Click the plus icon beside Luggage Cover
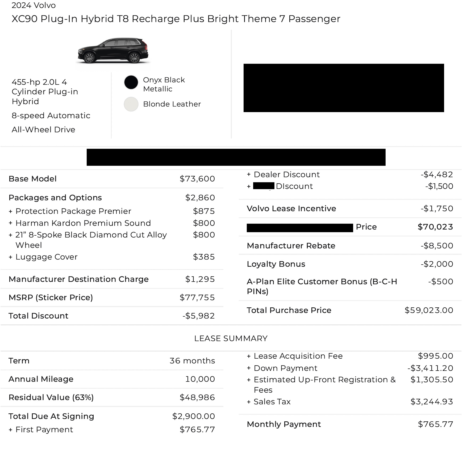This screenshot has width=476, height=458. pos(11,257)
